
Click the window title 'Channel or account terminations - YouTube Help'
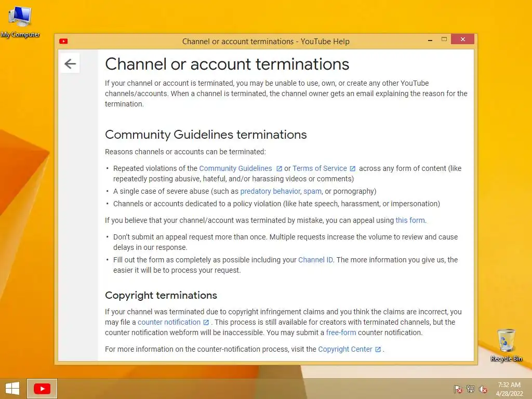point(265,42)
